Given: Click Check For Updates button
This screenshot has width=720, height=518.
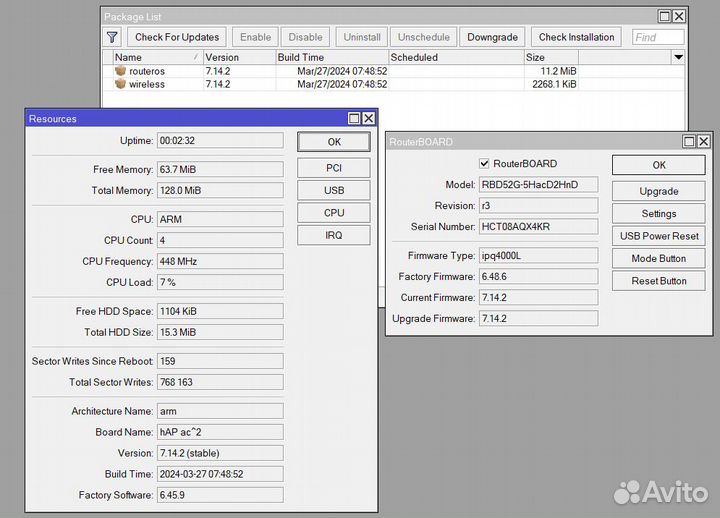Looking at the screenshot, I should pyautogui.click(x=177, y=37).
